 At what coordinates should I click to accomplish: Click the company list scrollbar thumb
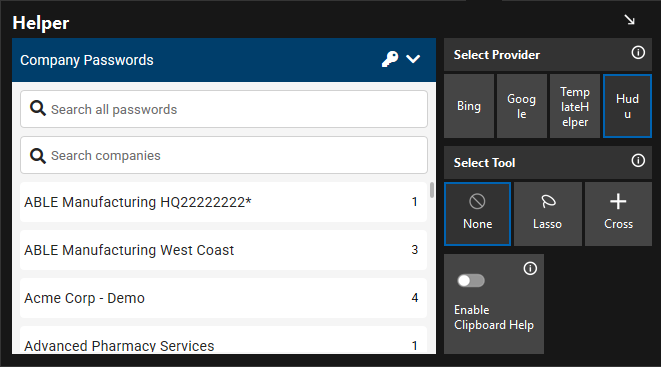tap(432, 190)
